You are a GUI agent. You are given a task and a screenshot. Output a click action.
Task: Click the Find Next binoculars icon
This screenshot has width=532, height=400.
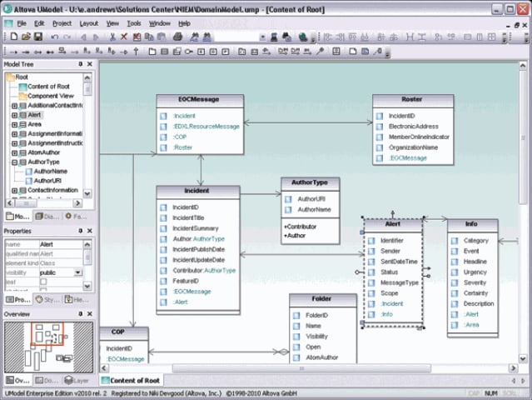click(206, 37)
